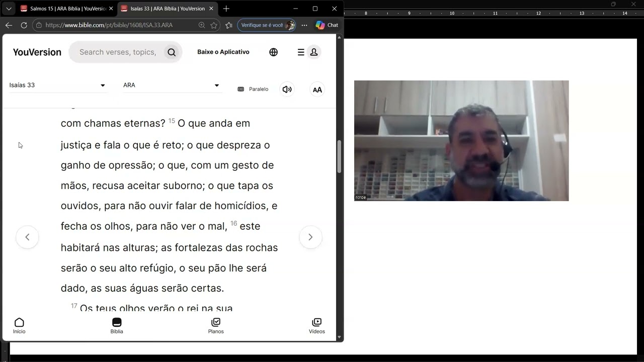The height and width of the screenshot is (362, 644).
Task: Open Planos in bottom navigation
Action: 216,326
